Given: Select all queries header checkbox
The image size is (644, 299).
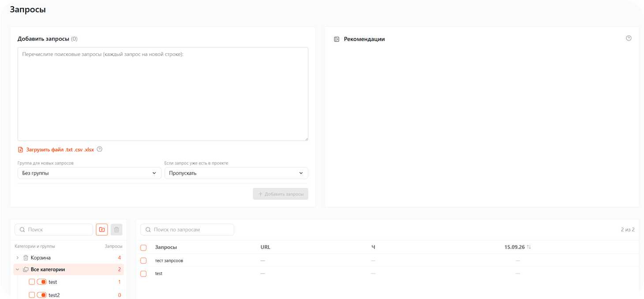Looking at the screenshot, I should [x=143, y=247].
